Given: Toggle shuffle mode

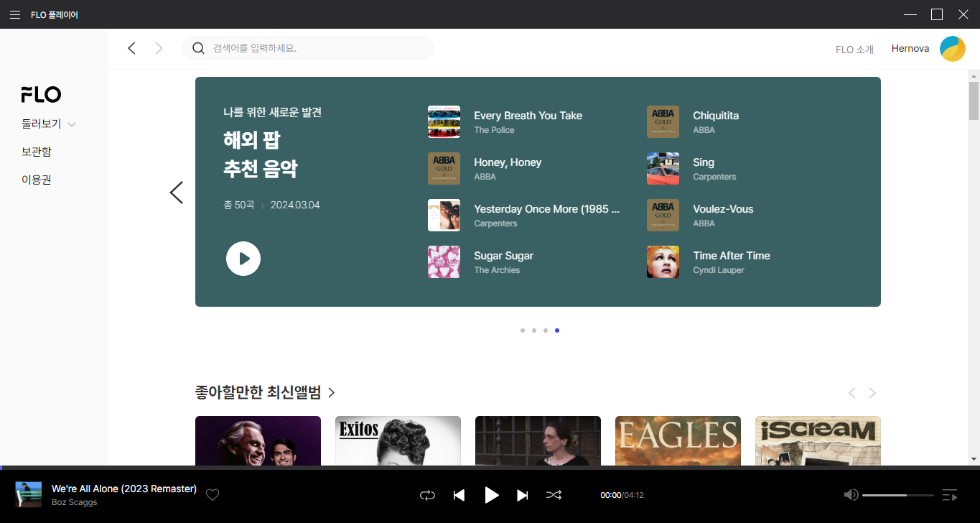Looking at the screenshot, I should coord(554,495).
